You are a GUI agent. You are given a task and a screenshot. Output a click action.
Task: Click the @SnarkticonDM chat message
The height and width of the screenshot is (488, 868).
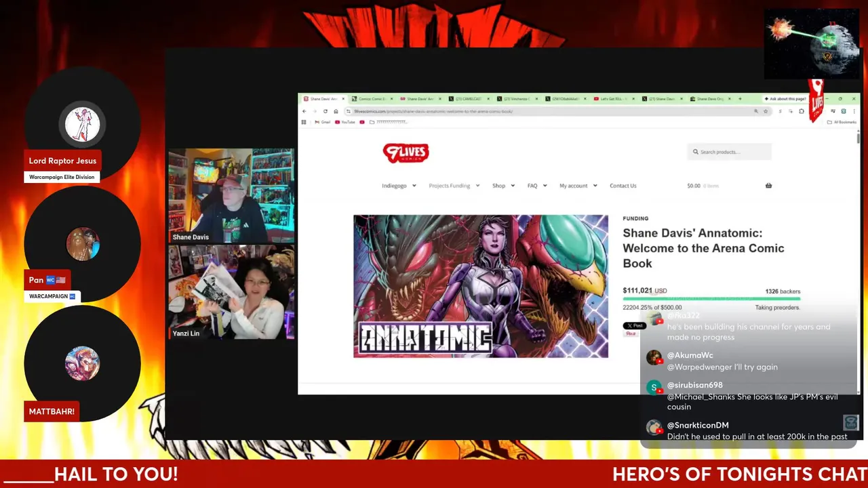click(757, 436)
